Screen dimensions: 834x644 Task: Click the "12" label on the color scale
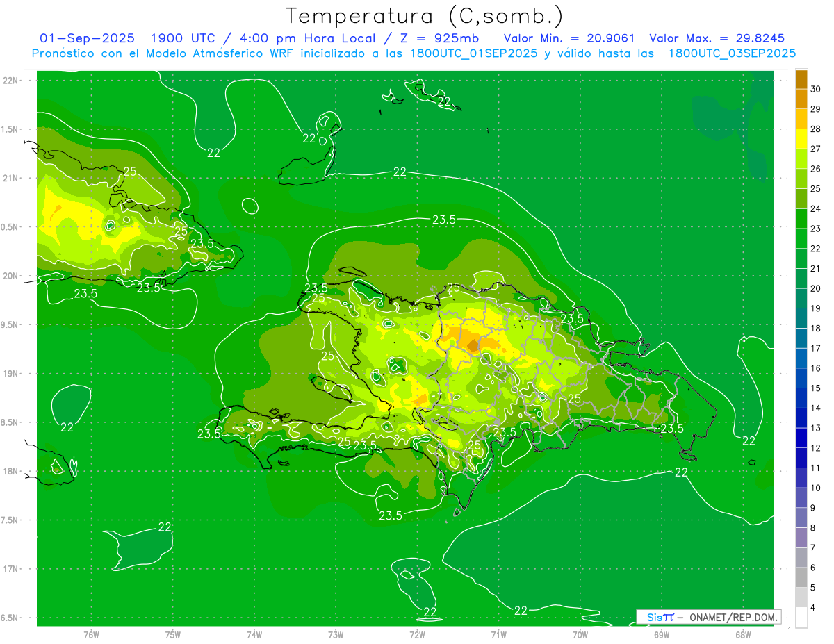click(817, 448)
